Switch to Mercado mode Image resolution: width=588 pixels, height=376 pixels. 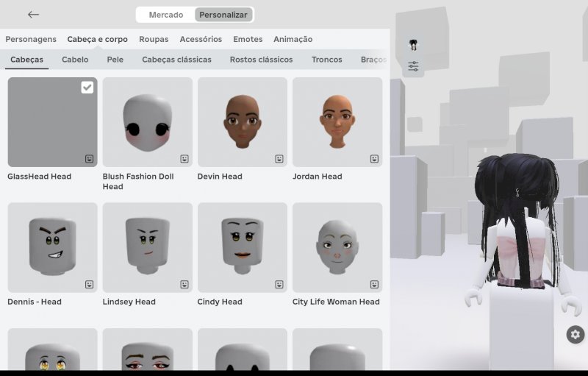click(166, 15)
